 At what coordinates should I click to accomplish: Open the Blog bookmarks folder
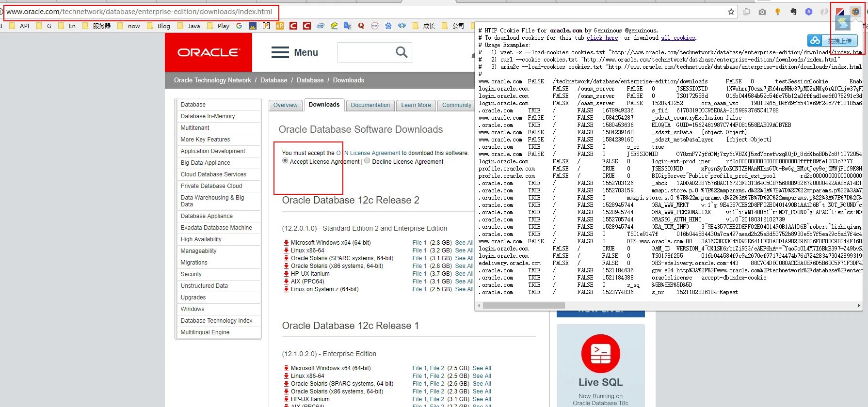(159, 26)
